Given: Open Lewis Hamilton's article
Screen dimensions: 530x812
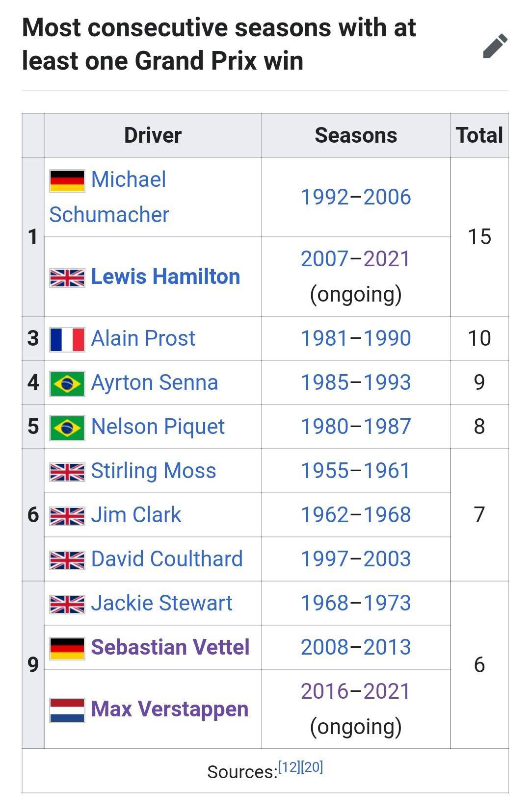Looking at the screenshot, I should (164, 277).
